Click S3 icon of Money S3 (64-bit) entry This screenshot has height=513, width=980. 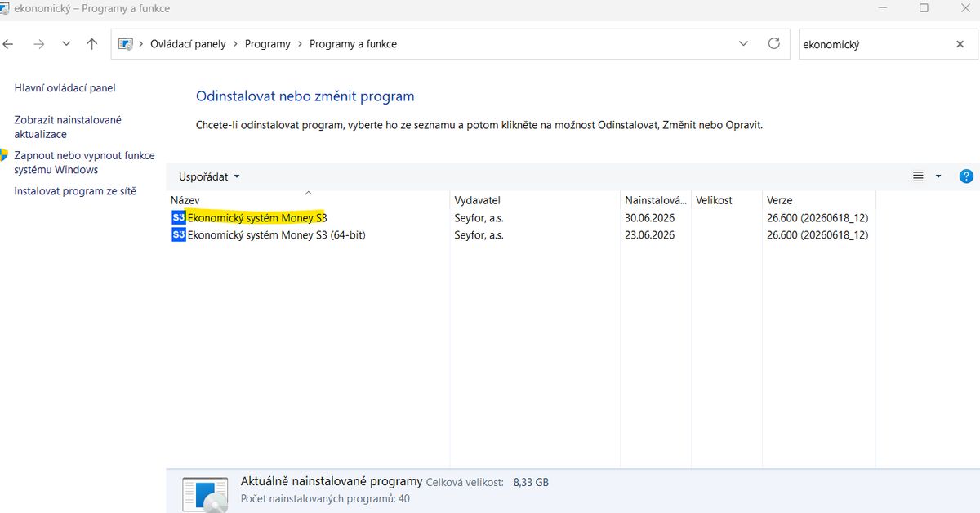pos(179,234)
